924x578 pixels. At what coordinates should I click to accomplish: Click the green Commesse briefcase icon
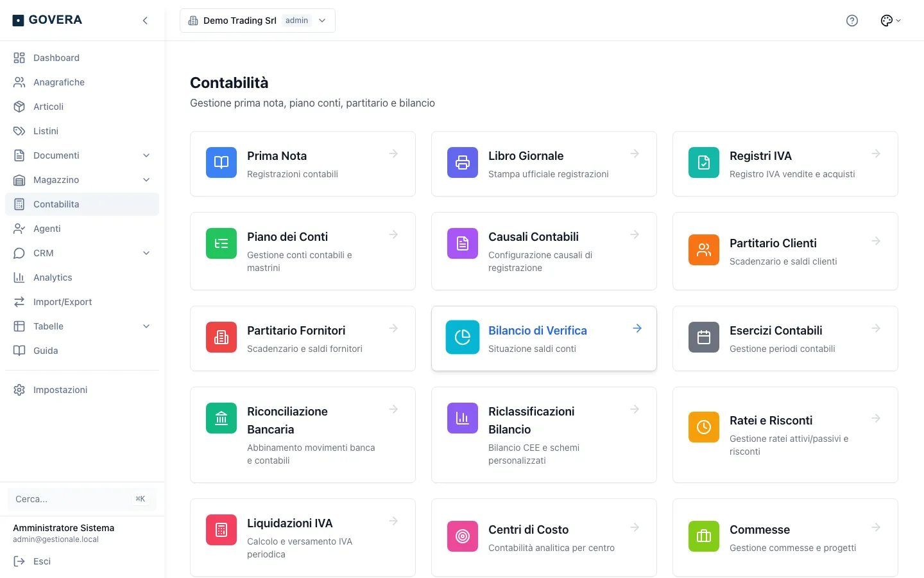click(x=704, y=536)
